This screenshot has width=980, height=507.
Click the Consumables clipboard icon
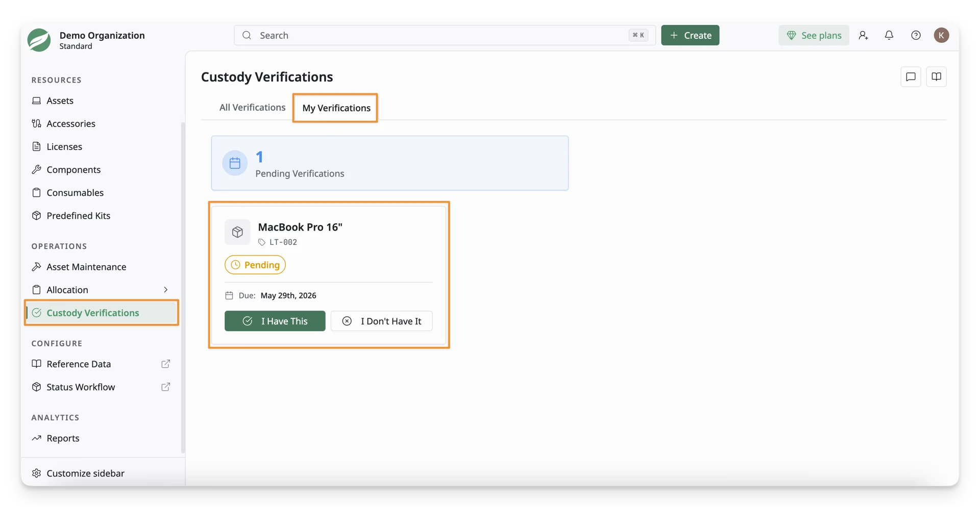pos(36,192)
